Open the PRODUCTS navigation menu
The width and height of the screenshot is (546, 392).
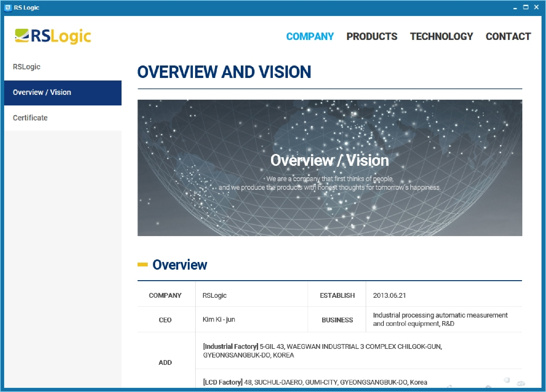[x=372, y=36]
